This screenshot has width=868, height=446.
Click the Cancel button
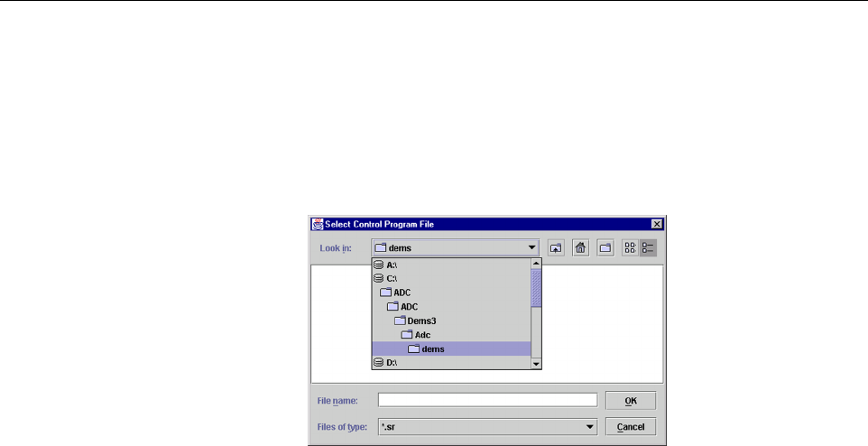tap(631, 427)
